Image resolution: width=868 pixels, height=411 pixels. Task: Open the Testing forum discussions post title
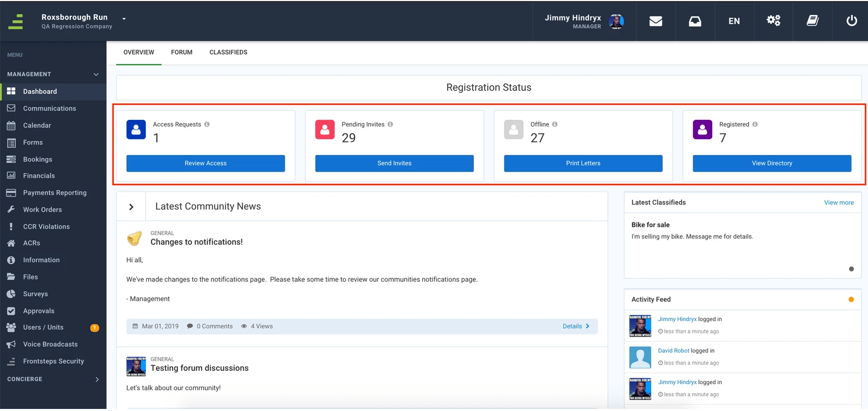click(x=199, y=368)
